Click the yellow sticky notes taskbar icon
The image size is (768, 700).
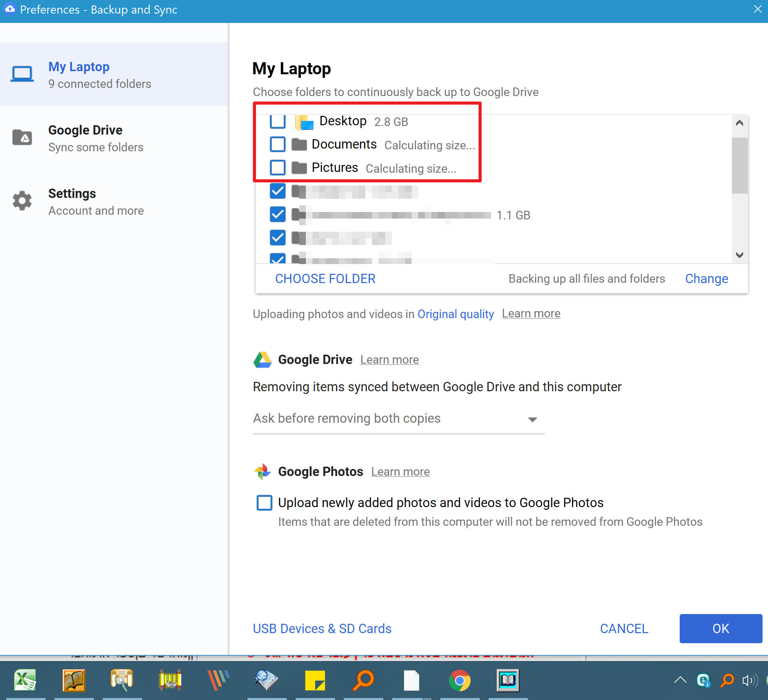tap(315, 680)
